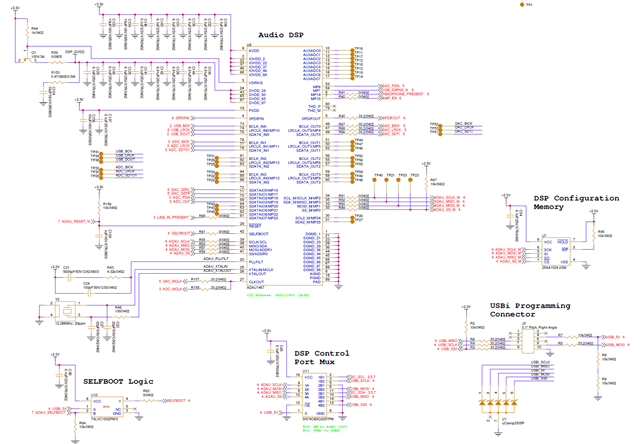Click the 12.288MHz crystal value text
The width and height of the screenshot is (640, 444).
tap(70, 323)
